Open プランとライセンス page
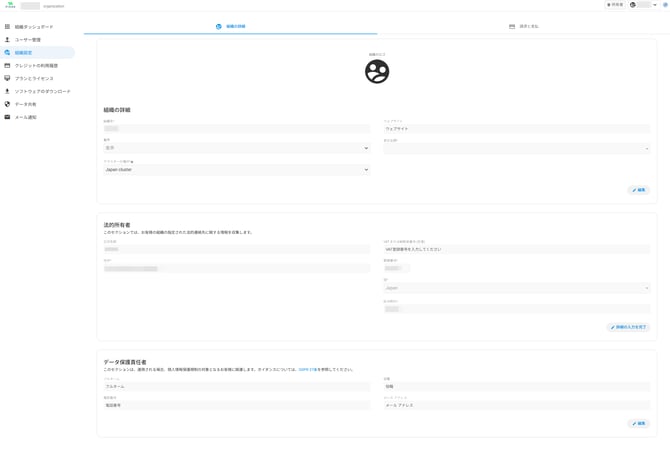Screen dimensions: 670x450 [x=34, y=79]
